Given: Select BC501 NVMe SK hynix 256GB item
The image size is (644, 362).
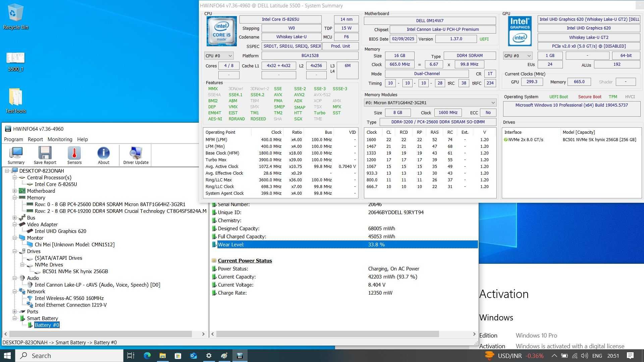Looking at the screenshot, I should pos(75,271).
